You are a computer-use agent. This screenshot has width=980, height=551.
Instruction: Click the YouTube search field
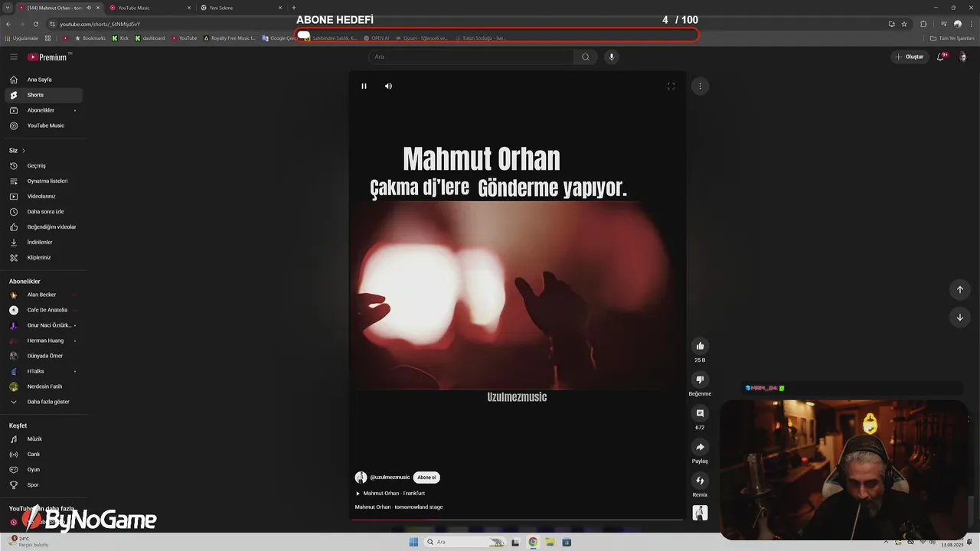tap(470, 57)
